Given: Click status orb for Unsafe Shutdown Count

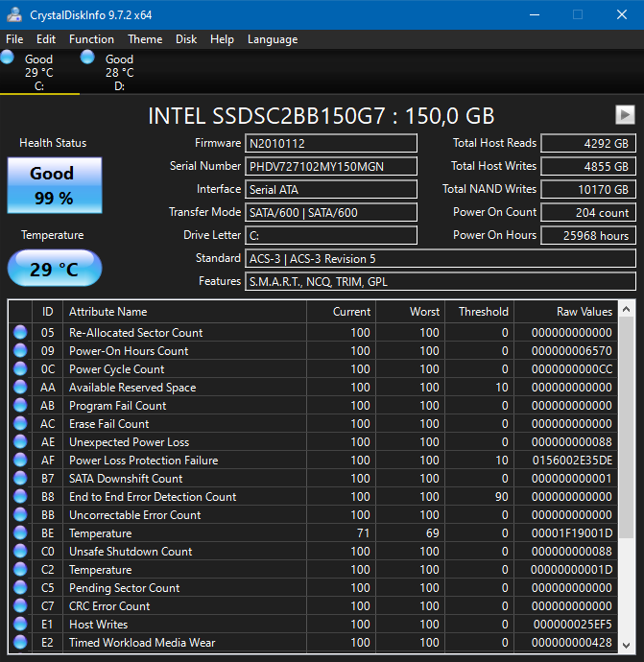Looking at the screenshot, I should click(20, 551).
